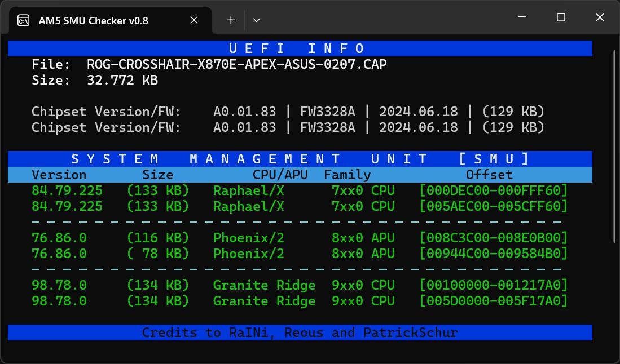Click the 'Size:' label under File
This screenshot has width=620, height=364.
click(x=51, y=80)
